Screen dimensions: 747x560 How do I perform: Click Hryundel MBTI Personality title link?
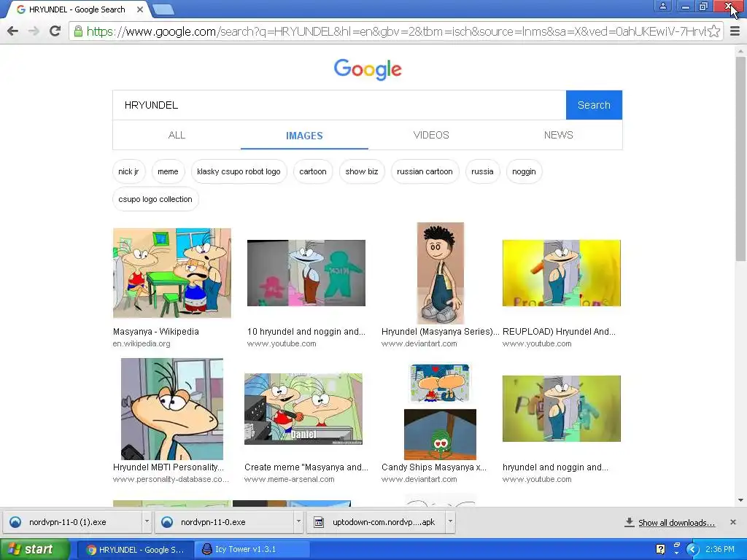169,467
